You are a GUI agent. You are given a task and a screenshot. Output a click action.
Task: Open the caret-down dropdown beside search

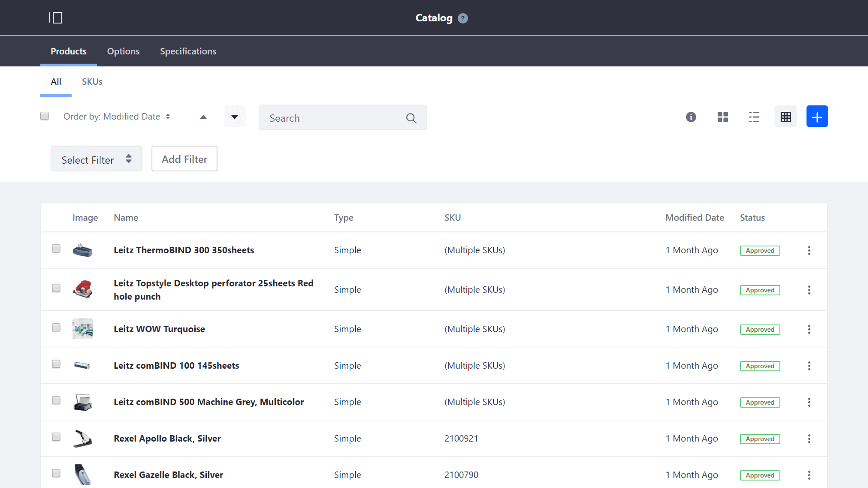tap(234, 117)
